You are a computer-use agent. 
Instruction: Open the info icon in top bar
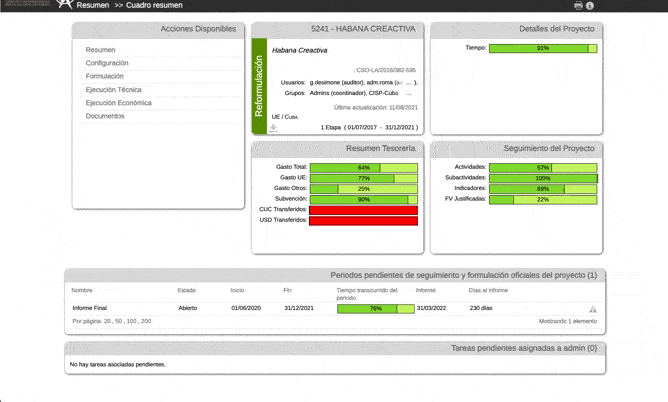590,5
